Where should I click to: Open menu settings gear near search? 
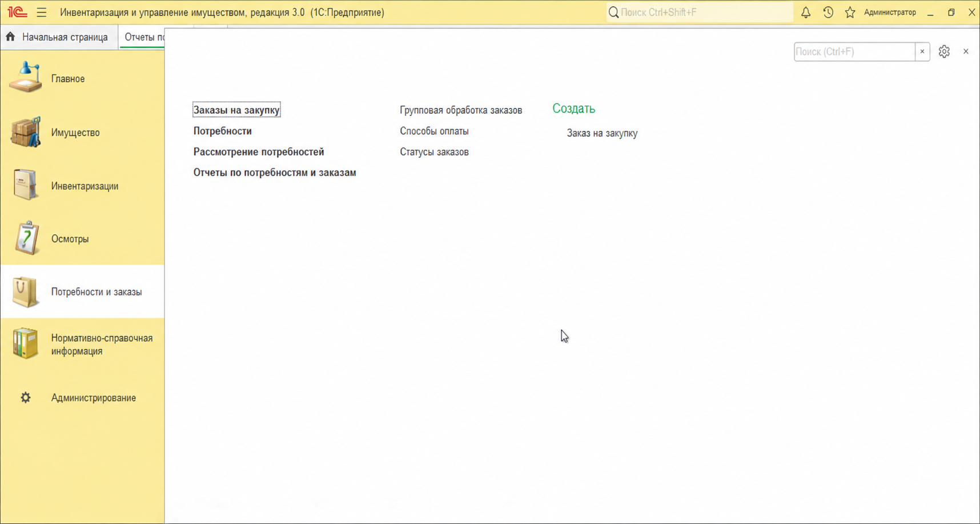(x=944, y=51)
